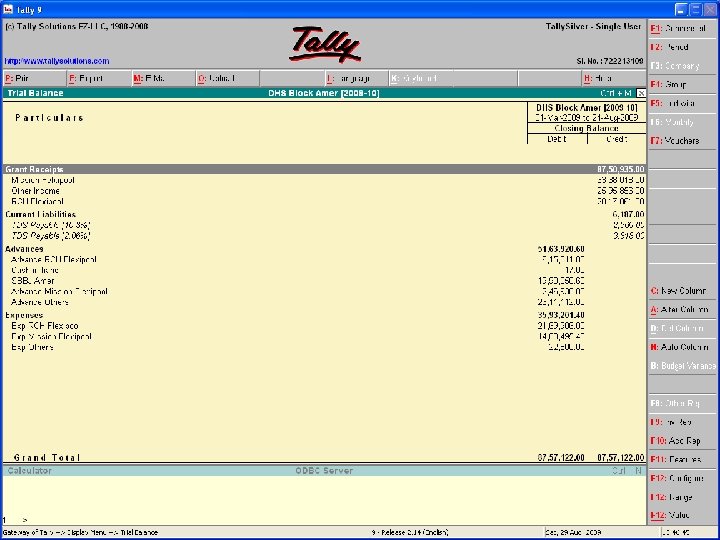Open the K: Keyboard option

(421, 79)
